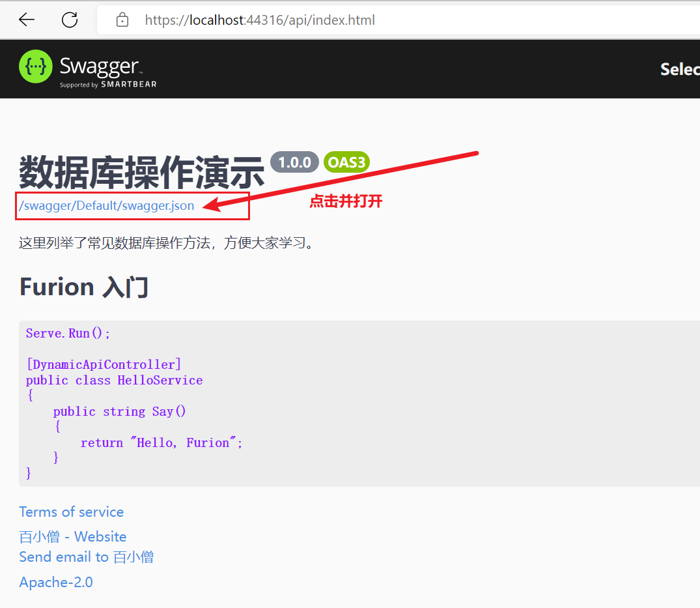This screenshot has width=700, height=608.
Task: Click Send email to 百小僧
Action: click(87, 557)
